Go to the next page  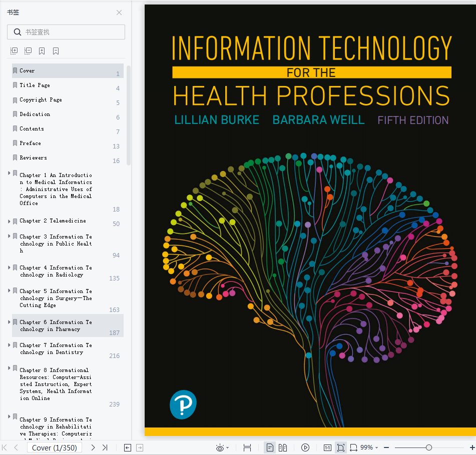point(93,447)
